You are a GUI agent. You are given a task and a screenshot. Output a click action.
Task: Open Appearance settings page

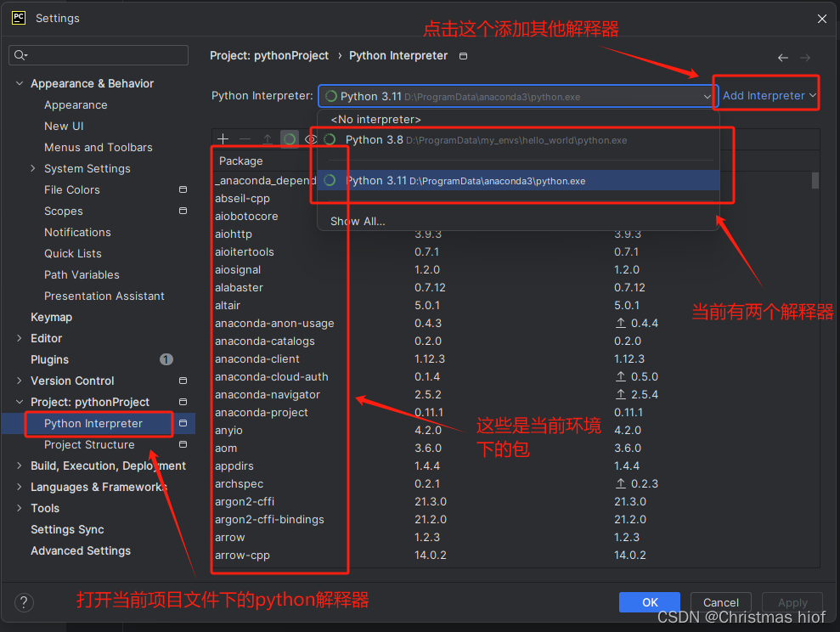click(x=76, y=105)
